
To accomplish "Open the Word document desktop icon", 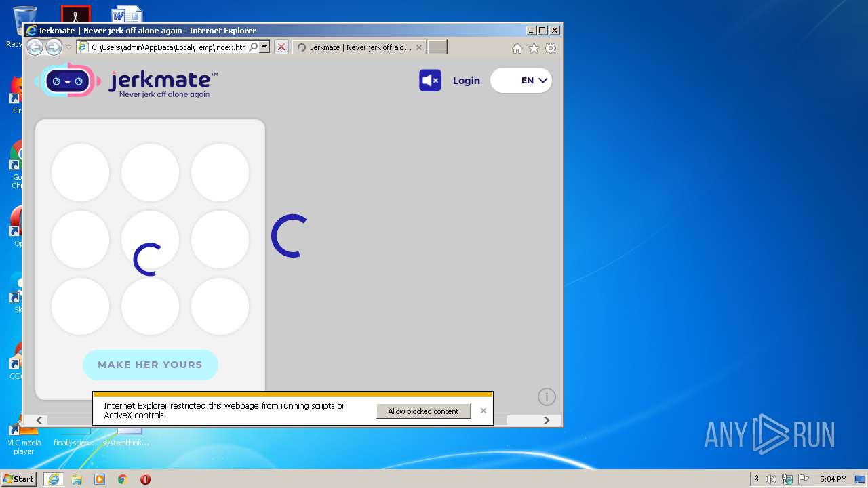I will point(127,14).
